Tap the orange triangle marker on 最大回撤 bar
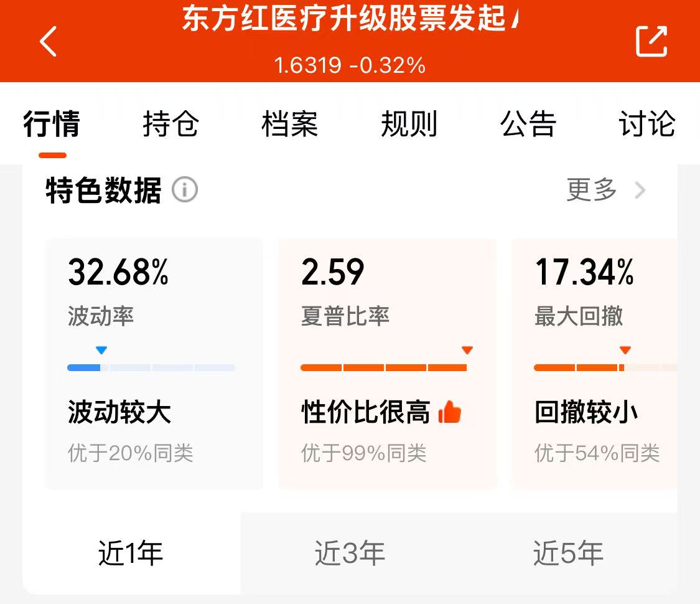 tap(625, 350)
